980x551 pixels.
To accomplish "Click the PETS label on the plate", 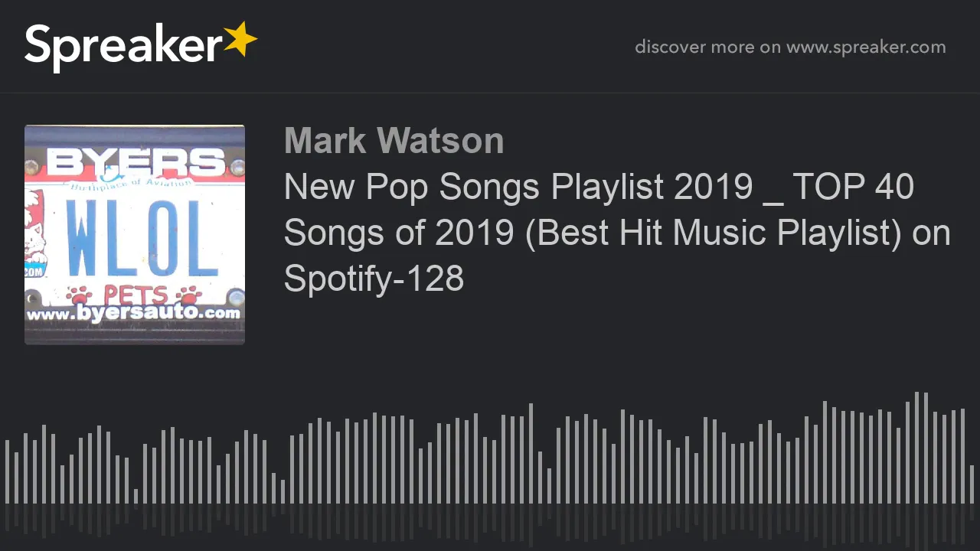I will 135,295.
